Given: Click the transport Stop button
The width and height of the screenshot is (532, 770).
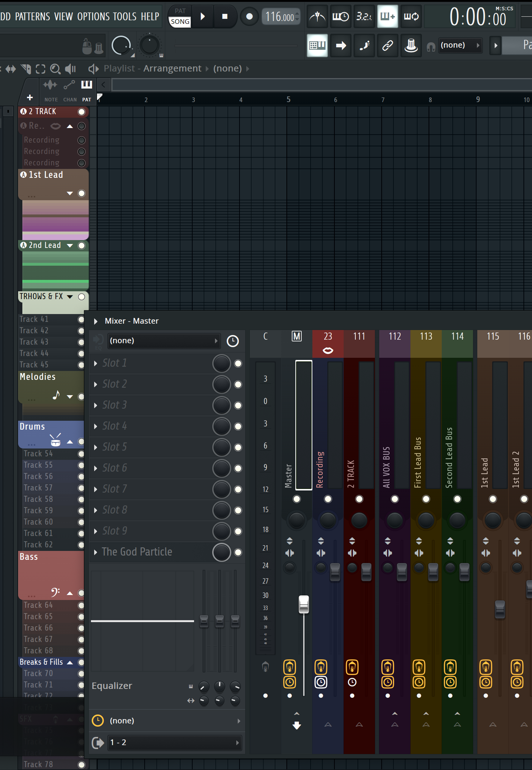Looking at the screenshot, I should [x=225, y=16].
